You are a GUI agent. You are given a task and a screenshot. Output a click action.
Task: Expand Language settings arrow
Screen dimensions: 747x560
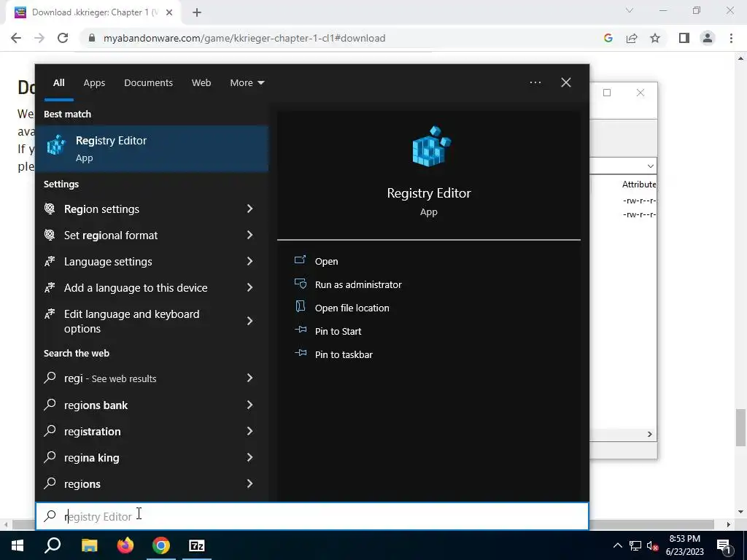tap(249, 261)
